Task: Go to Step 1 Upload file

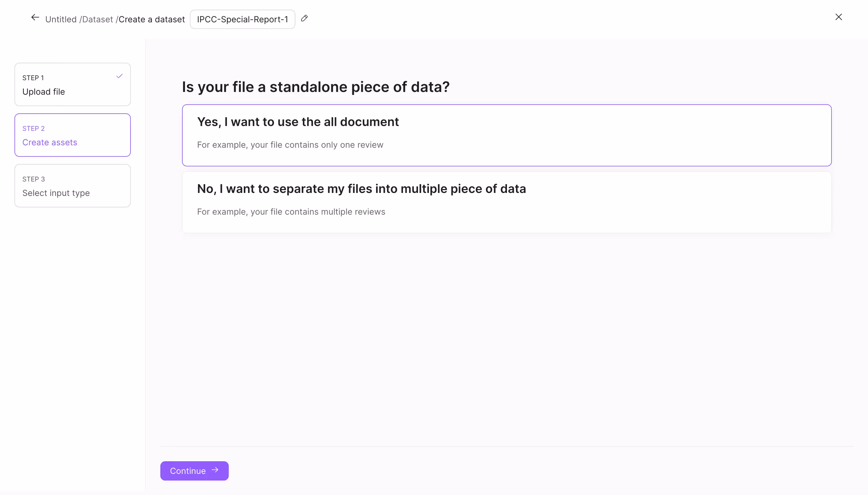Action: pos(72,84)
